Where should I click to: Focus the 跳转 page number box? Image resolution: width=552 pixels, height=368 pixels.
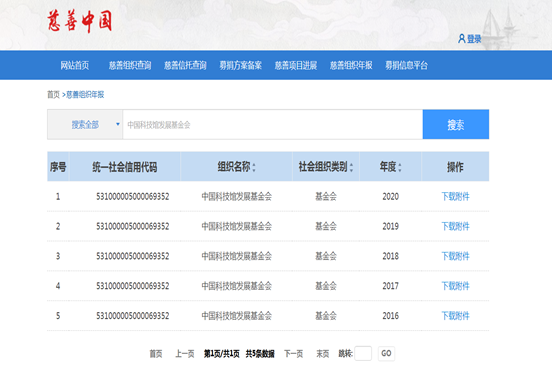(x=363, y=353)
